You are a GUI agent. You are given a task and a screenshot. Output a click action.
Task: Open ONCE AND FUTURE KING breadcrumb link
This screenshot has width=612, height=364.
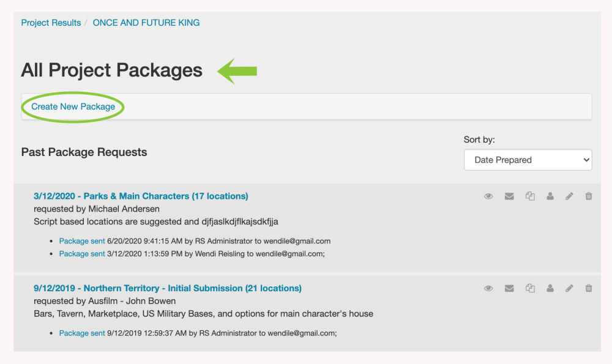click(146, 23)
